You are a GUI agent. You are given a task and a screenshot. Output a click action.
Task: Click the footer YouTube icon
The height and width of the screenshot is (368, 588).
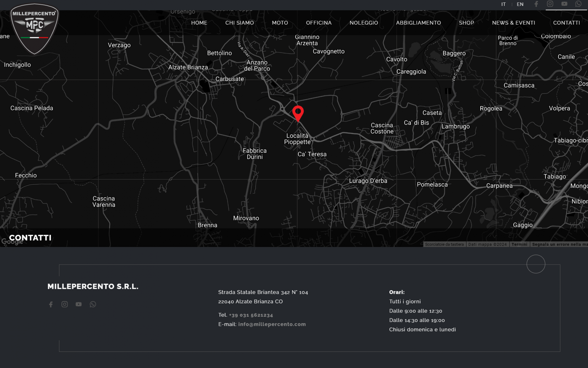pos(79,304)
